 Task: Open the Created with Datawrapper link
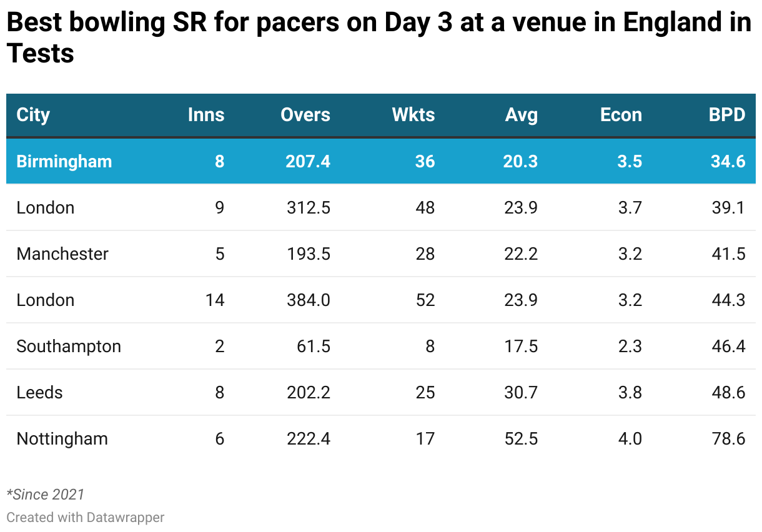86,517
